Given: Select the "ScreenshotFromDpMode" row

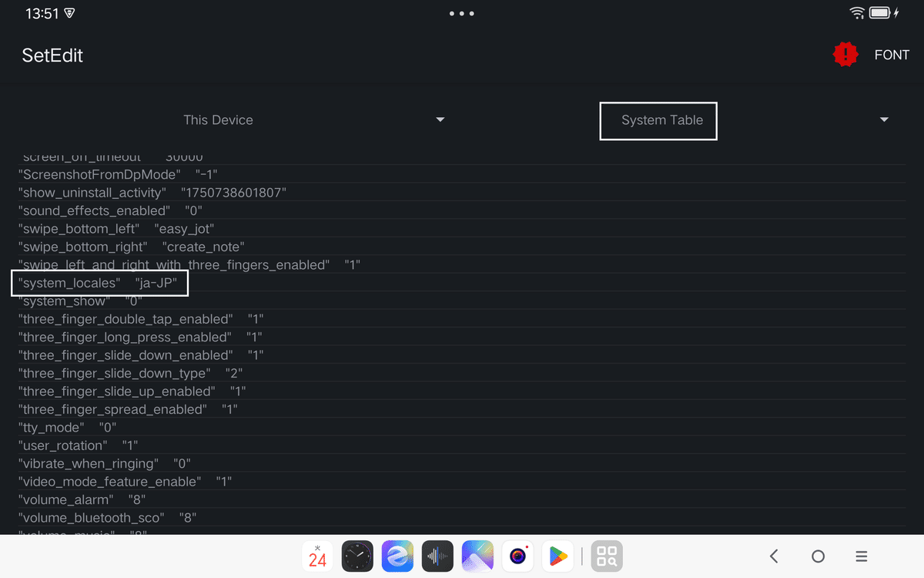Looking at the screenshot, I should [462, 174].
